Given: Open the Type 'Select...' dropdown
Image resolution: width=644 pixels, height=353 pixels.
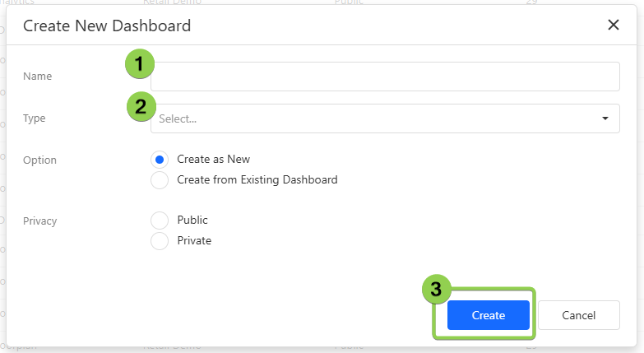Looking at the screenshot, I should tap(378, 118).
